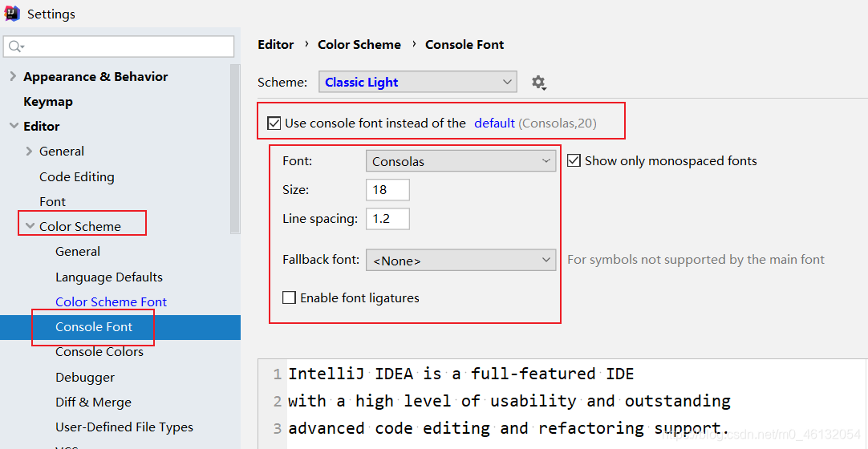Click the IntelliJ IDEA logo in title bar
The height and width of the screenshot is (449, 868).
12,14
